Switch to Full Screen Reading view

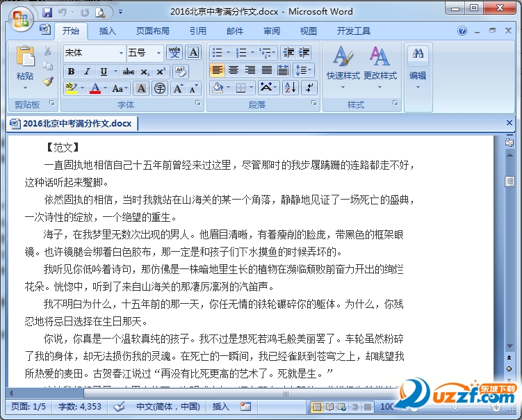pyautogui.click(x=329, y=407)
